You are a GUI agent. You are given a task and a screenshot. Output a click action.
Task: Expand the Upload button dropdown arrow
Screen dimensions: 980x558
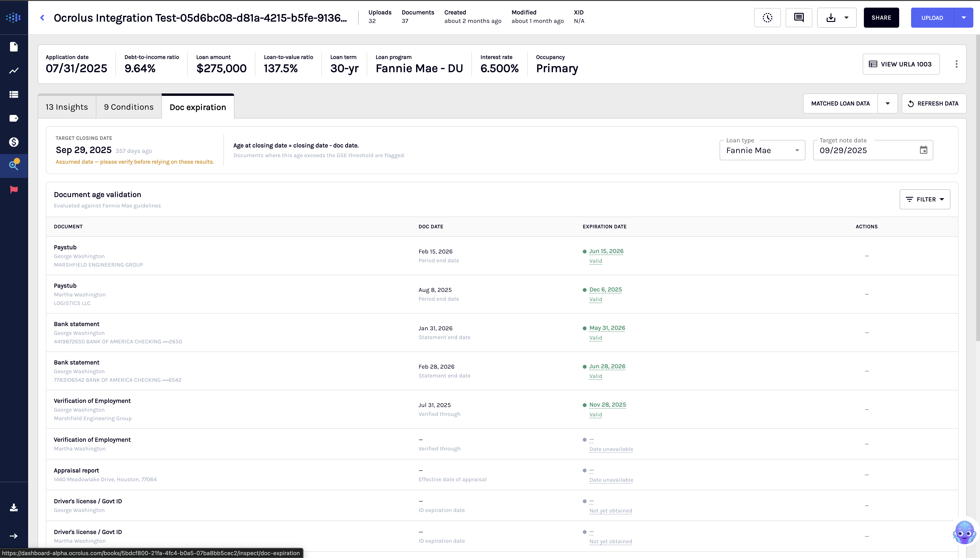pos(963,18)
